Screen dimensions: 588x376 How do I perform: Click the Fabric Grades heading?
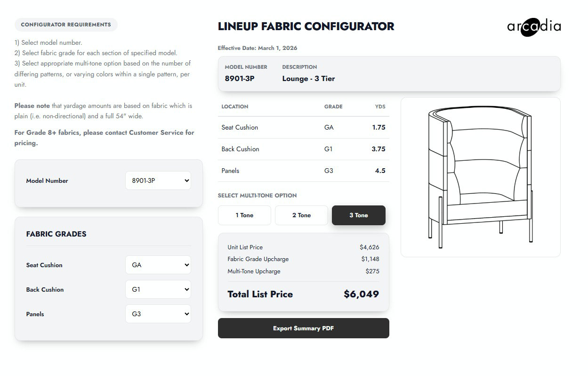(x=56, y=234)
